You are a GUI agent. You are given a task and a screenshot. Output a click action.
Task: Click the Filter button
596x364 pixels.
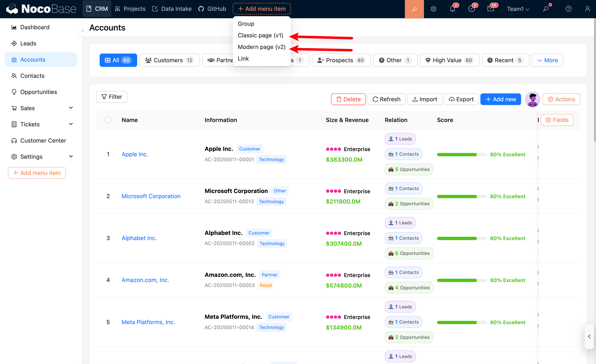(x=112, y=97)
